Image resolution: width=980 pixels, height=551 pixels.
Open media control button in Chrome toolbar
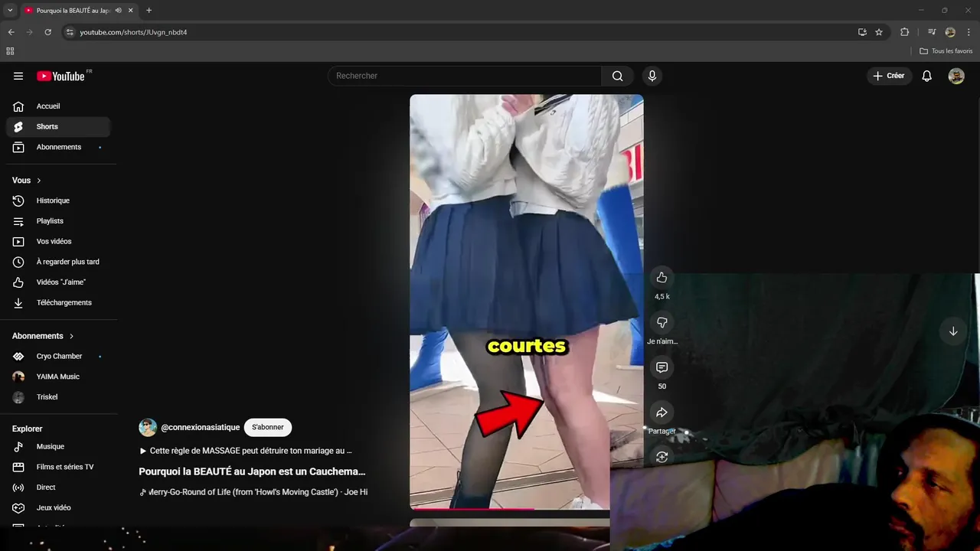pyautogui.click(x=932, y=32)
